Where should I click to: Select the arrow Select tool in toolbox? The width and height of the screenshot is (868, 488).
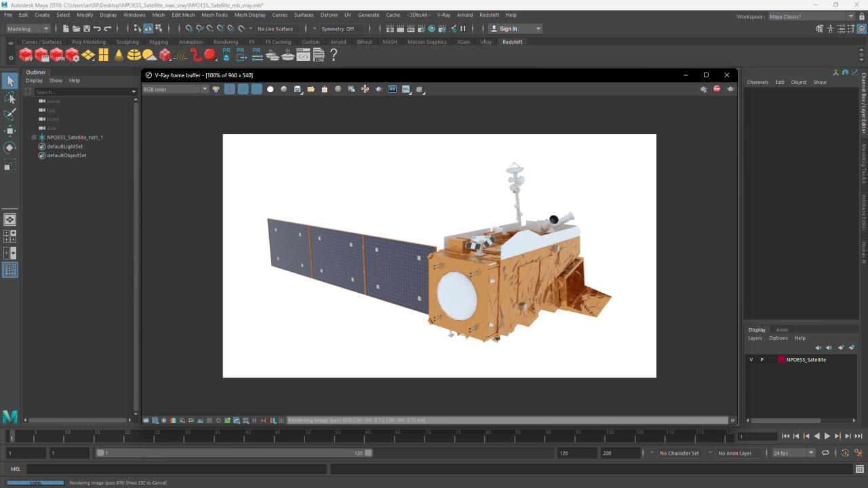click(x=9, y=81)
